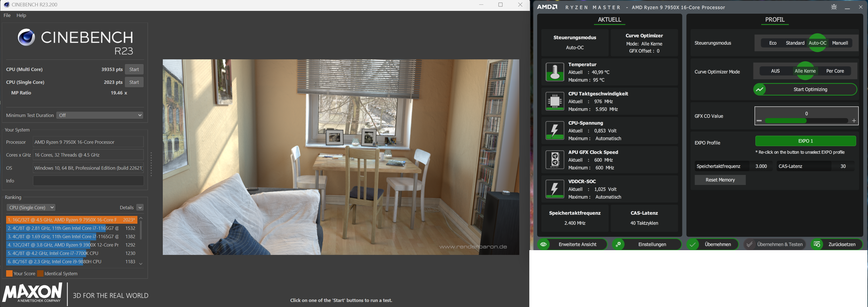
Task: Select Eco Steuerungsmodus
Action: point(773,43)
